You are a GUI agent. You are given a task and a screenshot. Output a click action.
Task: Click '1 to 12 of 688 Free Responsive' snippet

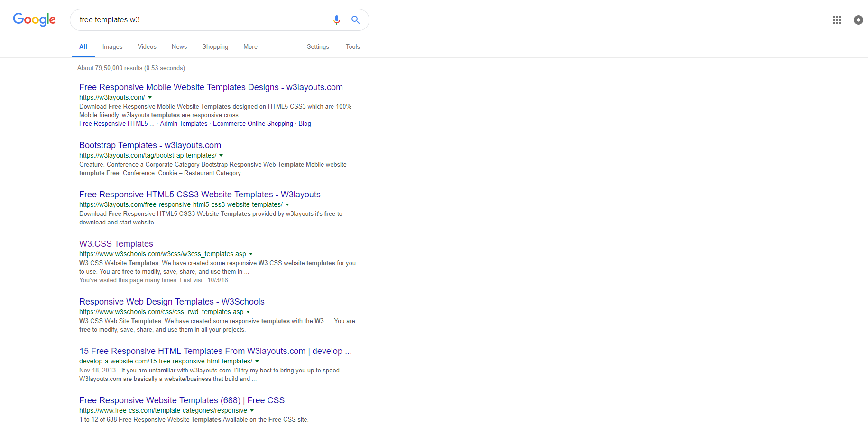[194, 420]
